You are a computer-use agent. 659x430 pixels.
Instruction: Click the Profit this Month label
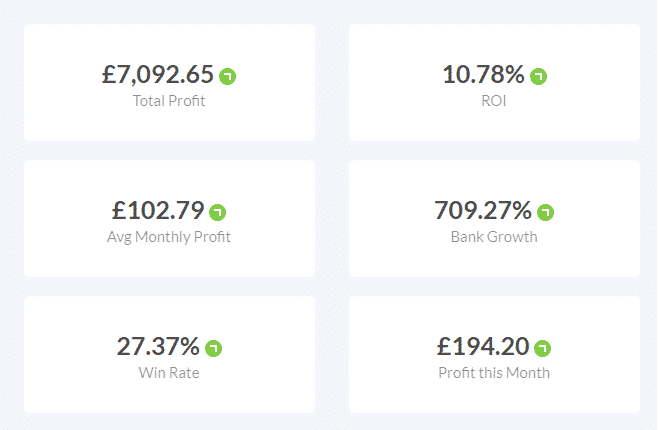coord(494,372)
